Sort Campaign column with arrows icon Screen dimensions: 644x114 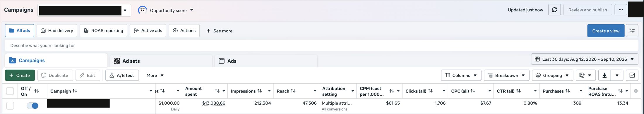coord(75,91)
